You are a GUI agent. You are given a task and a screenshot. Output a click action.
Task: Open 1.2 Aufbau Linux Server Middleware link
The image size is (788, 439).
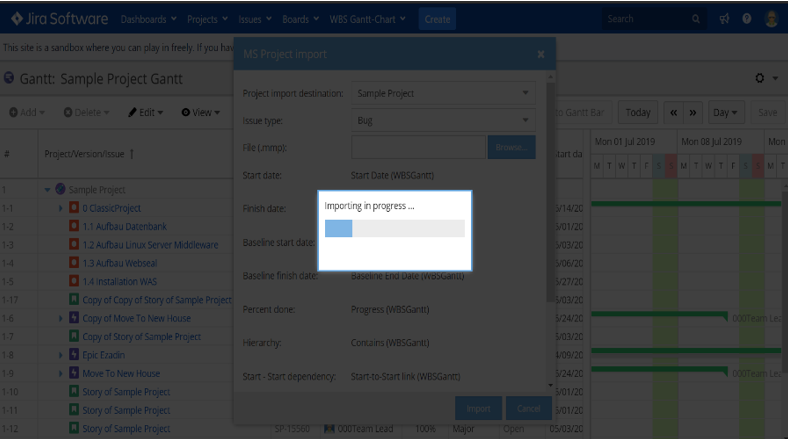tap(150, 245)
